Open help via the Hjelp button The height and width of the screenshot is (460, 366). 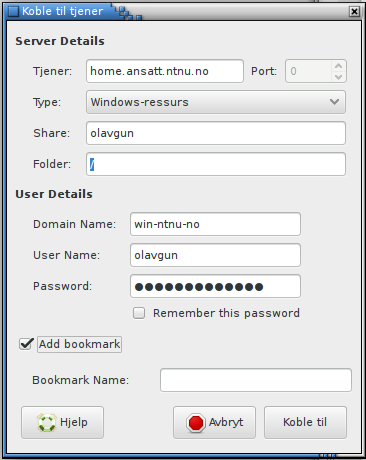tap(62, 422)
